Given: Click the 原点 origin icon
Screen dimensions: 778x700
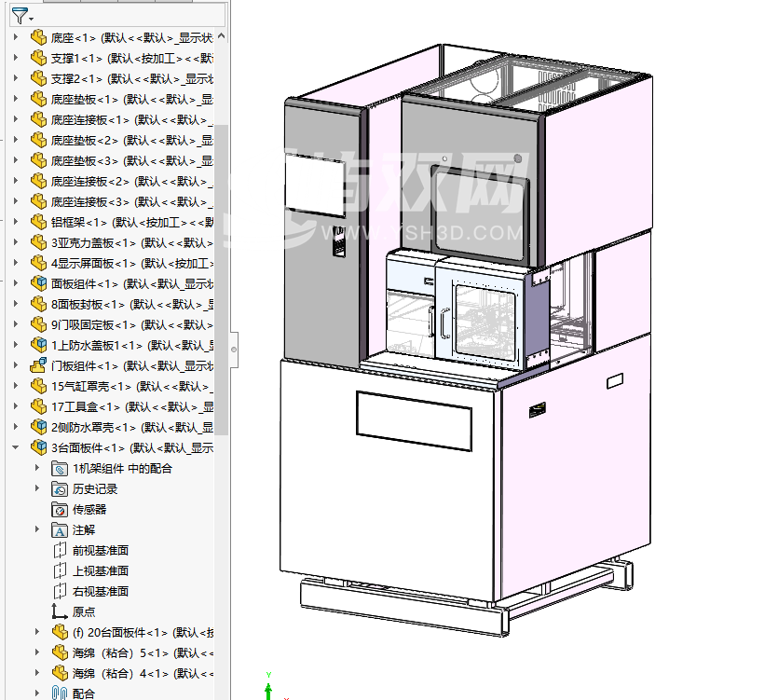Looking at the screenshot, I should tap(60, 611).
